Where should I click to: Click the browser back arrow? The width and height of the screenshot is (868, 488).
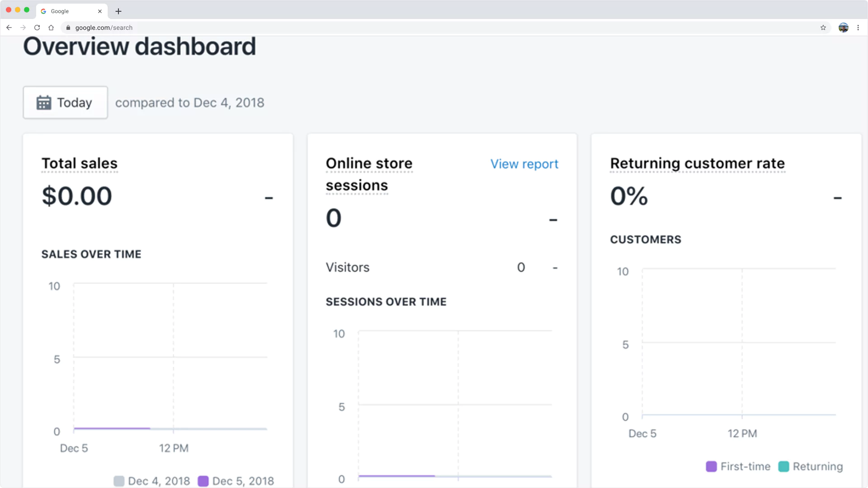[9, 28]
